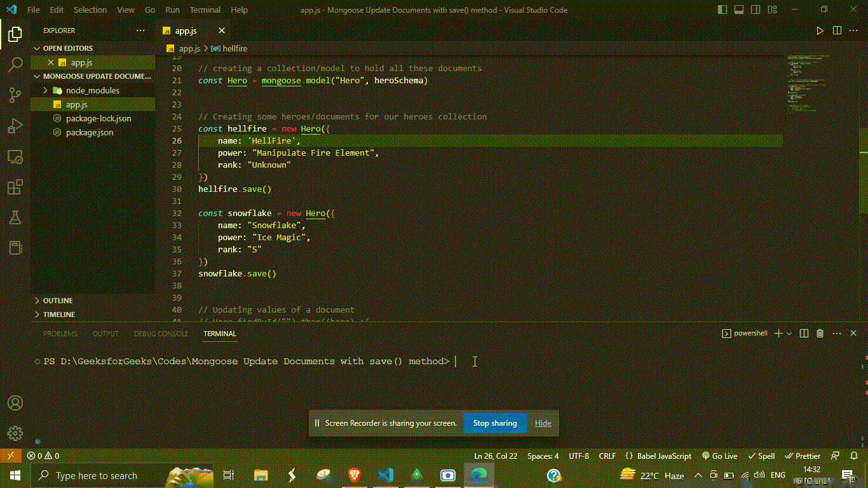Start Go Live server
The height and width of the screenshot is (488, 868).
point(720,456)
